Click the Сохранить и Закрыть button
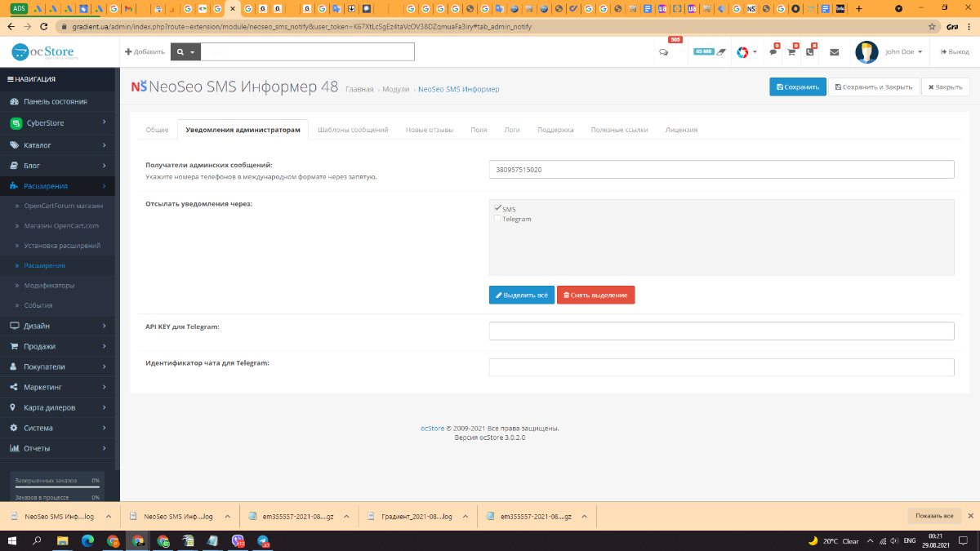 tap(873, 87)
